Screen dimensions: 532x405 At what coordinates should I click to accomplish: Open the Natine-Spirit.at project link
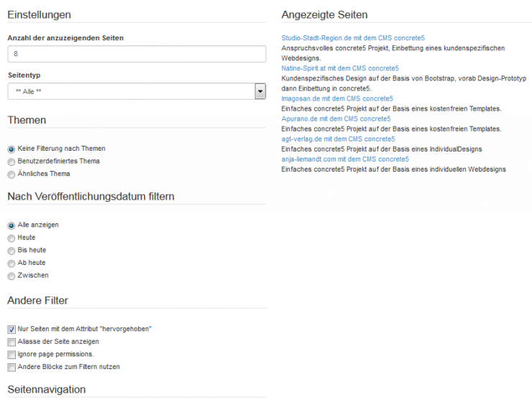pyautogui.click(x=340, y=68)
